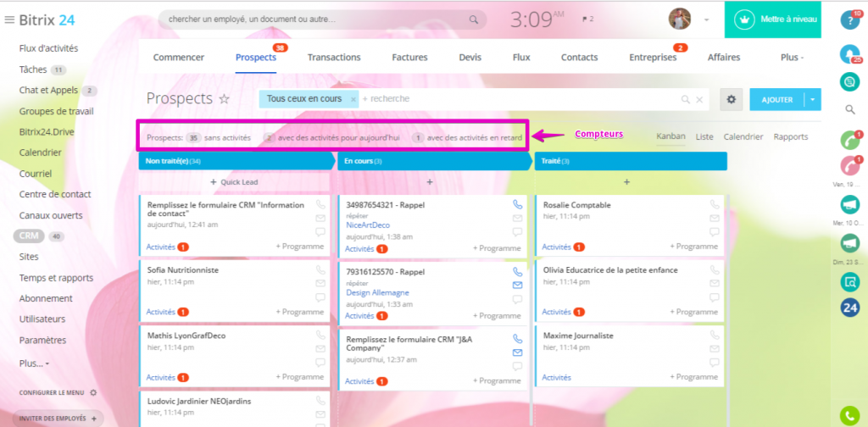Image resolution: width=868 pixels, height=427 pixels.
Task: Clear the search field with the X icon
Action: [699, 100]
